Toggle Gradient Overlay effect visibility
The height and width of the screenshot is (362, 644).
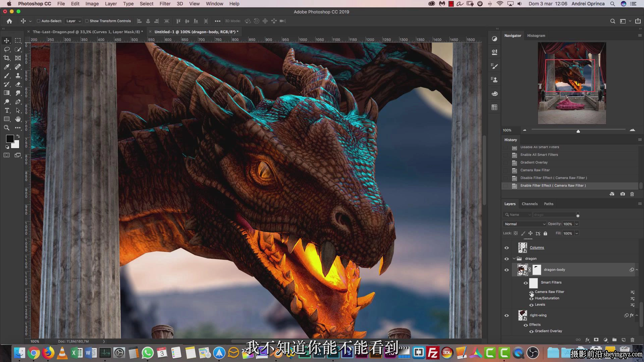531,331
